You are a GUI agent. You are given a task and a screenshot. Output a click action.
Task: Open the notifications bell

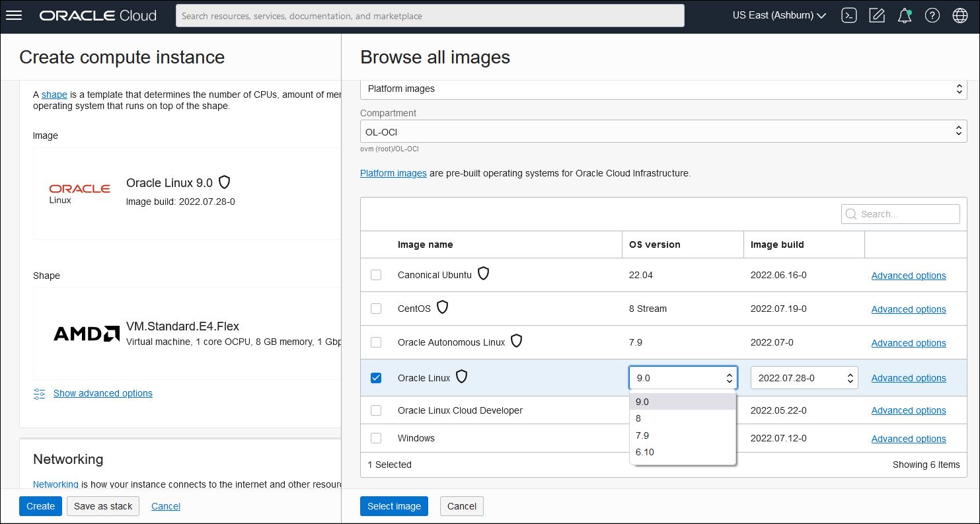905,16
